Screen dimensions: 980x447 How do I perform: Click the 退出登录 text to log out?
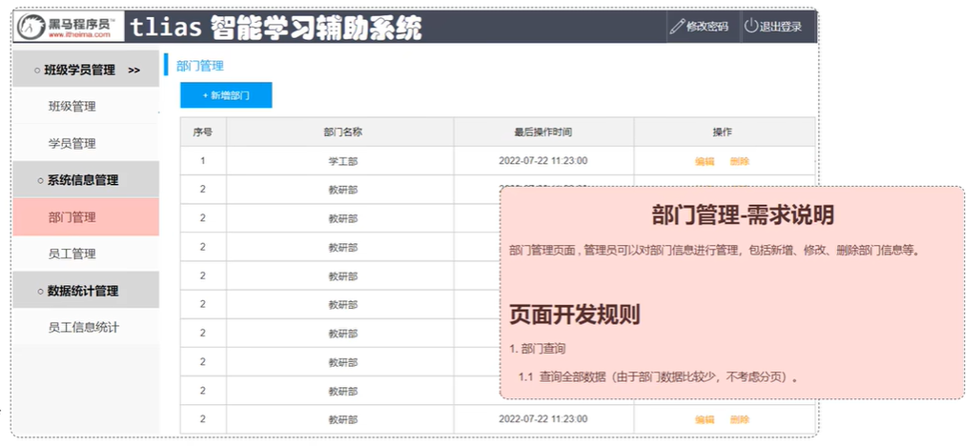click(781, 27)
